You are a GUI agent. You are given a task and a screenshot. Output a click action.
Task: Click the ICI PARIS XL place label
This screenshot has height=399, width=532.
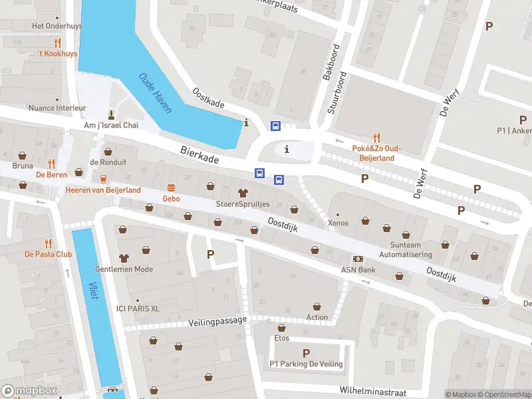(138, 309)
